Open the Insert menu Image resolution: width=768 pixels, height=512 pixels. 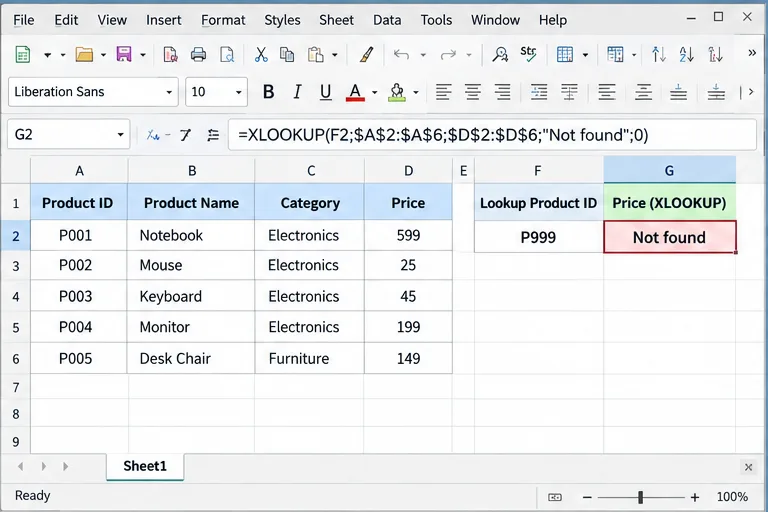pos(164,20)
